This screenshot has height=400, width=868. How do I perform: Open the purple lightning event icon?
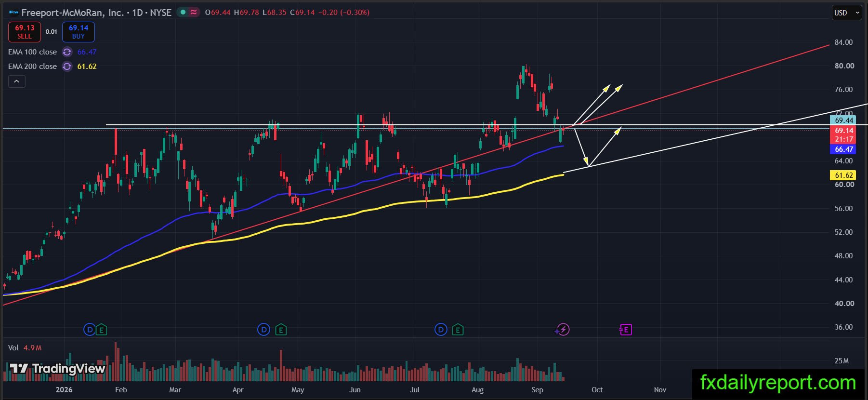563,330
